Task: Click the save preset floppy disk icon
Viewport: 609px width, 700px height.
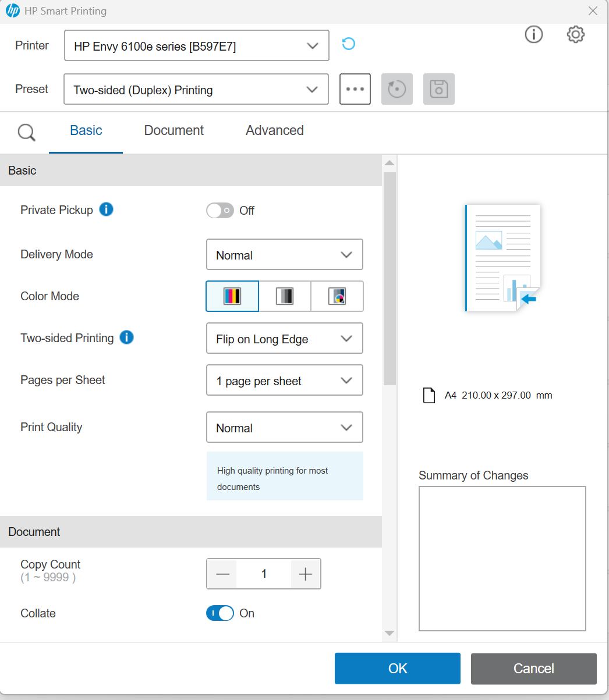Action: click(x=439, y=89)
